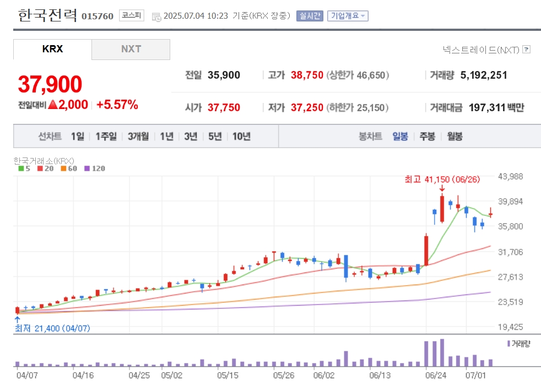This screenshot has width=541, height=392.
Task: Switch to the NXT tab
Action: (x=131, y=49)
